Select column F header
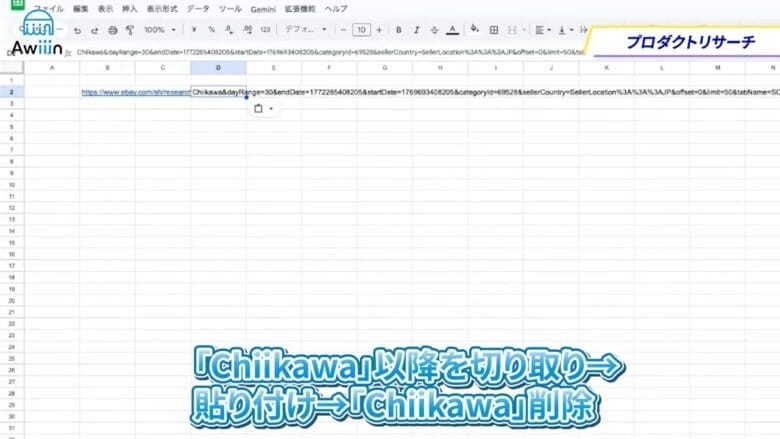The width and height of the screenshot is (780, 439). coord(329,68)
